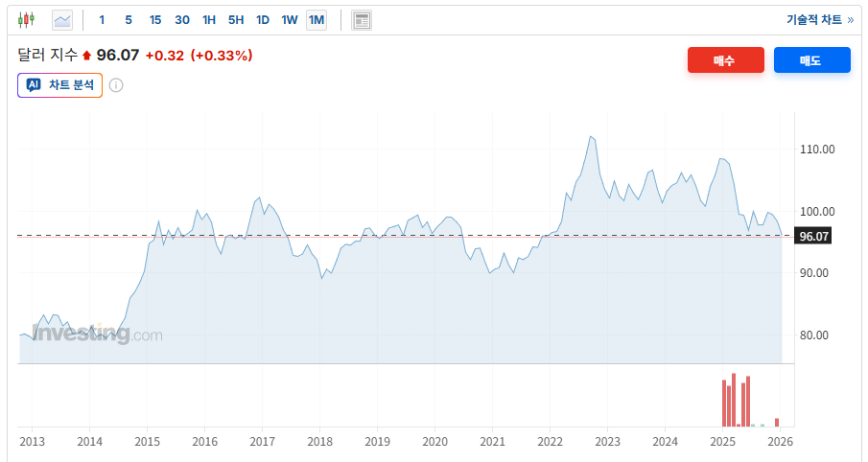Click the blue 매도 sell button

tap(812, 59)
